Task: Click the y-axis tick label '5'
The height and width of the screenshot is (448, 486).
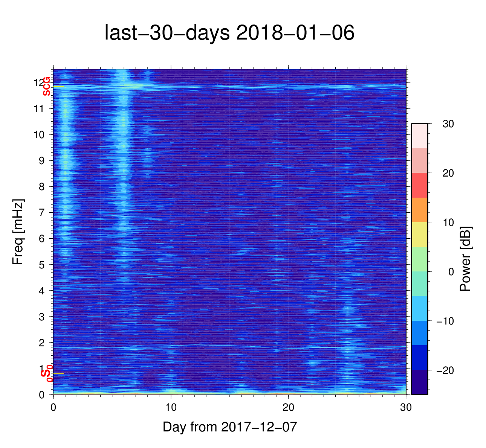Action: coord(41,265)
